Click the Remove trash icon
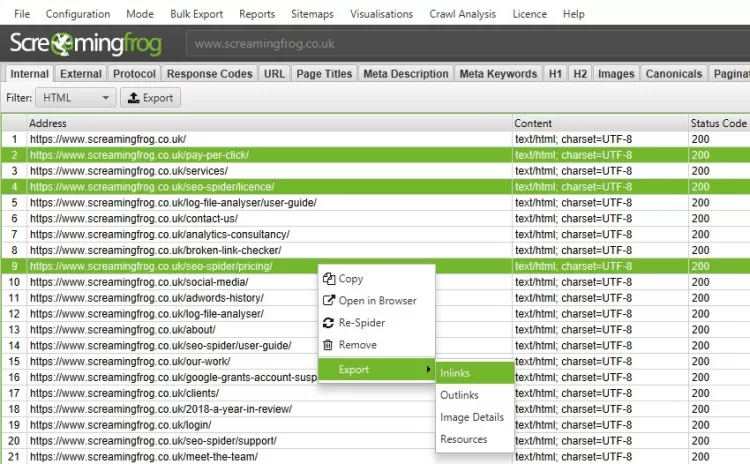Screen dimensions: 750x464 pos(329,345)
